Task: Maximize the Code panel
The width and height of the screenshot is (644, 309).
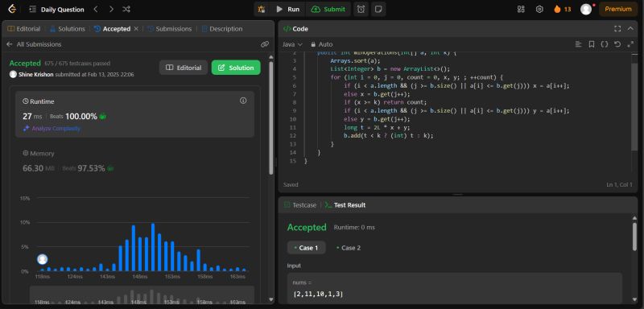Action: [x=617, y=29]
